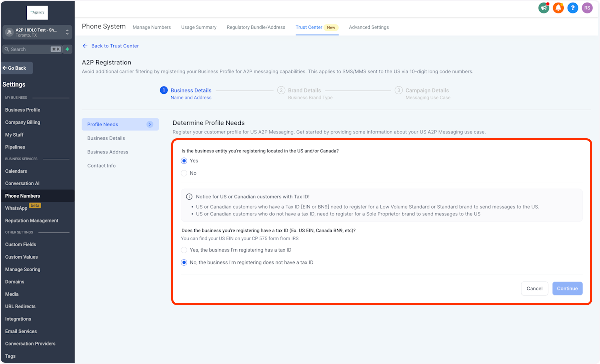Click the arrow icon on Profile Needs
The width and height of the screenshot is (600, 364).
tap(150, 124)
